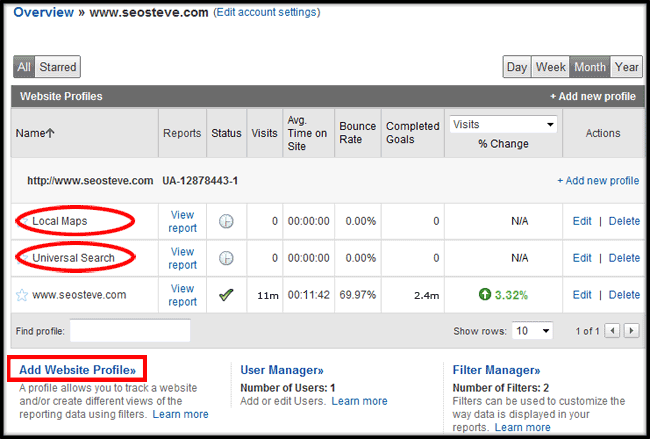Click Overview breadcrumb link

click(x=44, y=12)
